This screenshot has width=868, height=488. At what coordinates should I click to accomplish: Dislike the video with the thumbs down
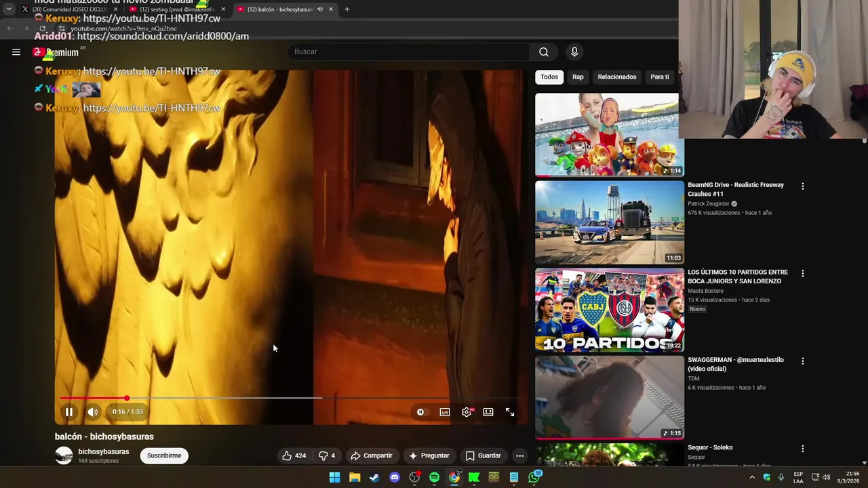point(327,455)
